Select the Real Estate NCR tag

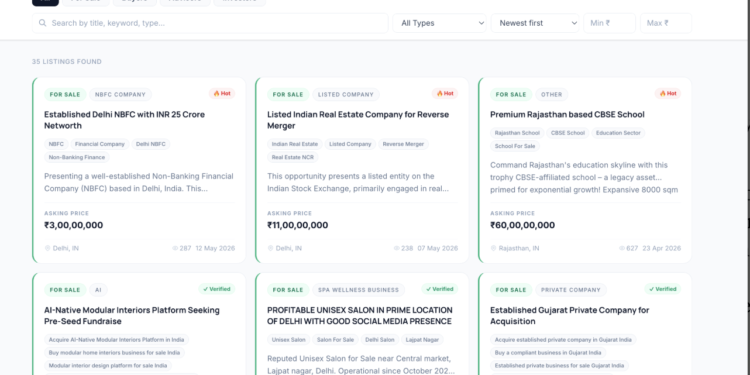coord(293,157)
